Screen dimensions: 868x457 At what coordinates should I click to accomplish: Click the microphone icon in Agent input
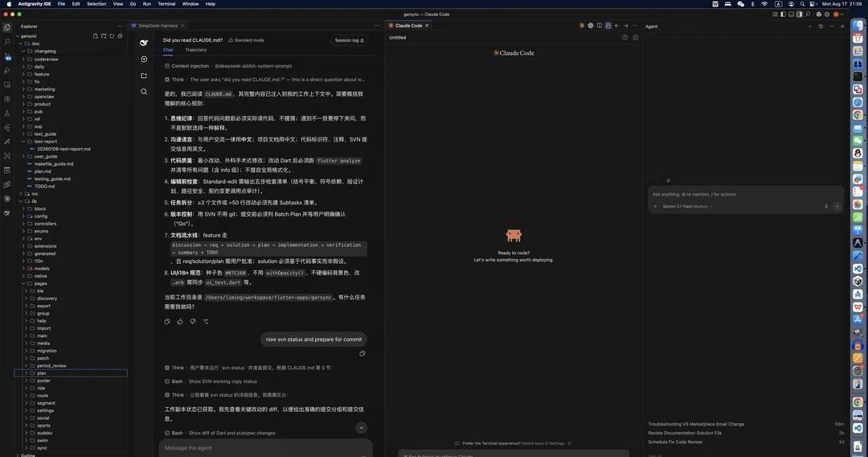click(826, 206)
